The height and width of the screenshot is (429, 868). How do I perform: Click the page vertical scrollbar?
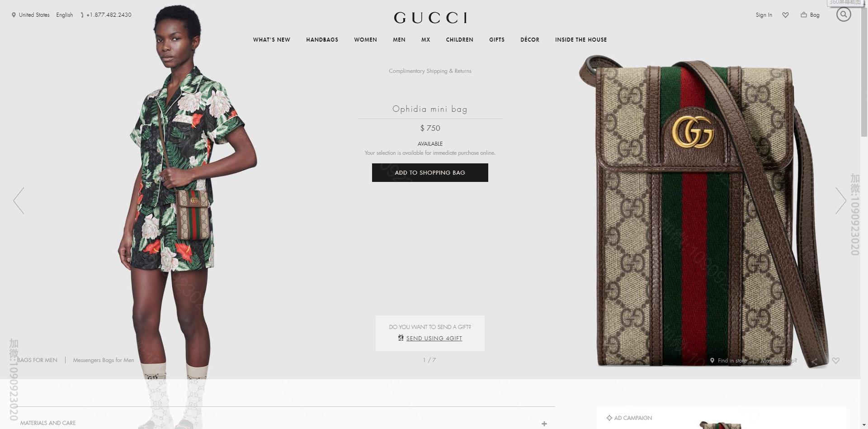864,214
